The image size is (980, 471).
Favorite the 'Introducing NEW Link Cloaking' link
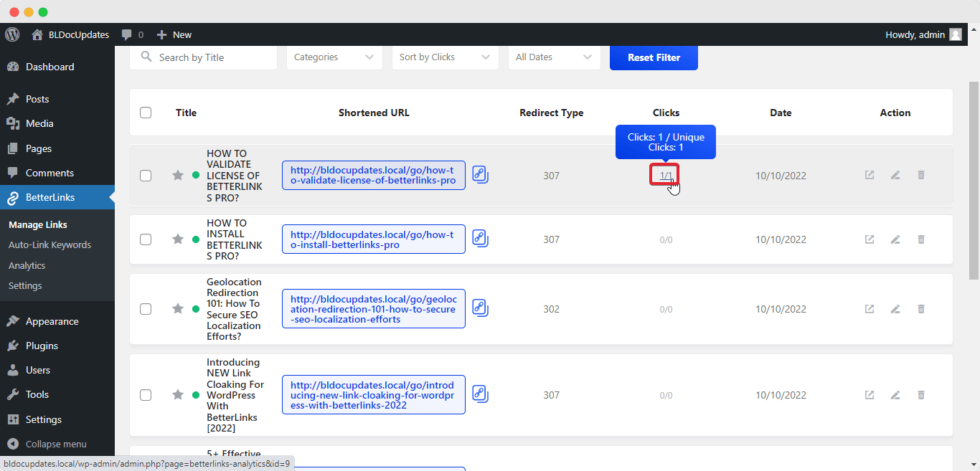tap(178, 394)
